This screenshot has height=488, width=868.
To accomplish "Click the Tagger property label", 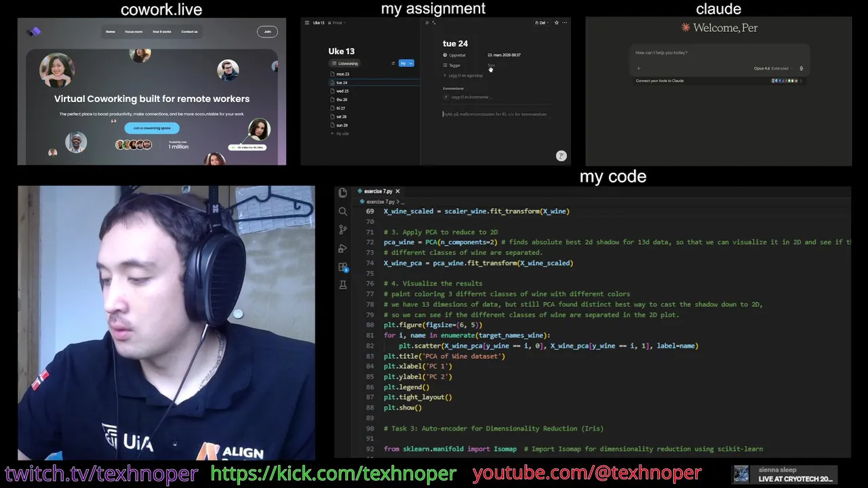I will [452, 65].
